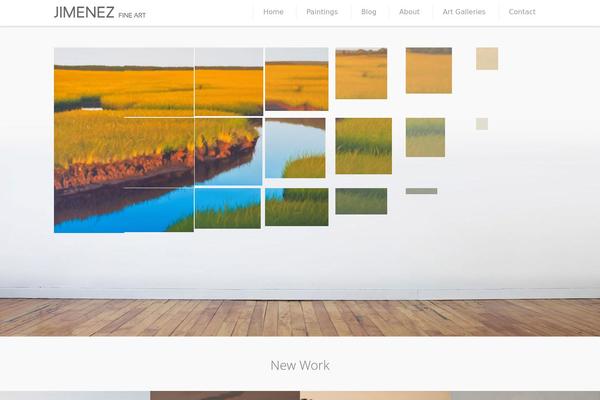This screenshot has width=600, height=400.
Task: Click the faded olive green tile above the gray bar
Action: [425, 137]
